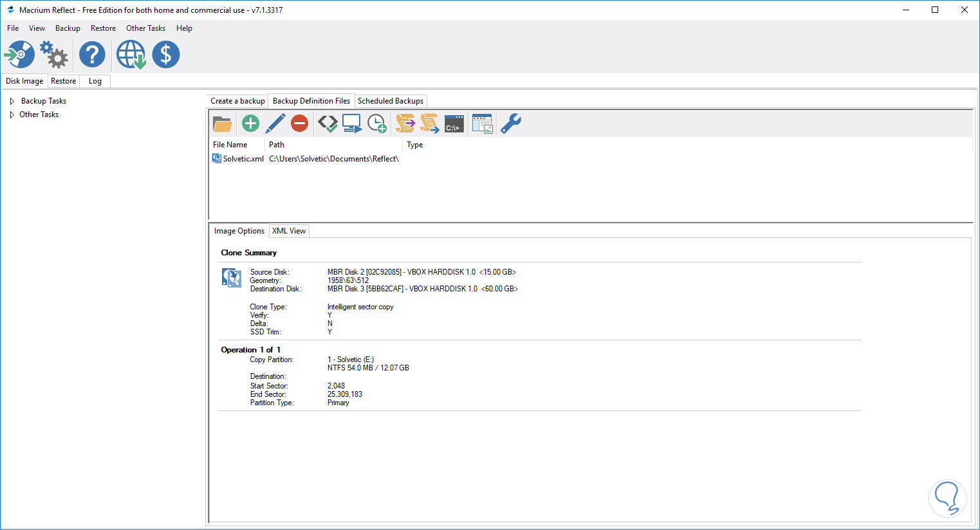Select the Backup Tasks tree label

coord(44,101)
